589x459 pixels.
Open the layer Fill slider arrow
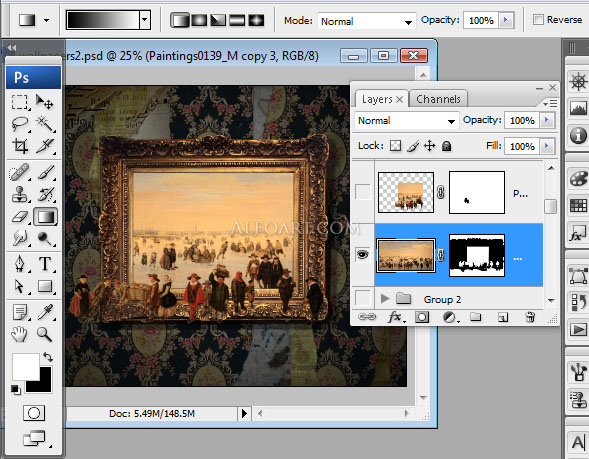(547, 146)
